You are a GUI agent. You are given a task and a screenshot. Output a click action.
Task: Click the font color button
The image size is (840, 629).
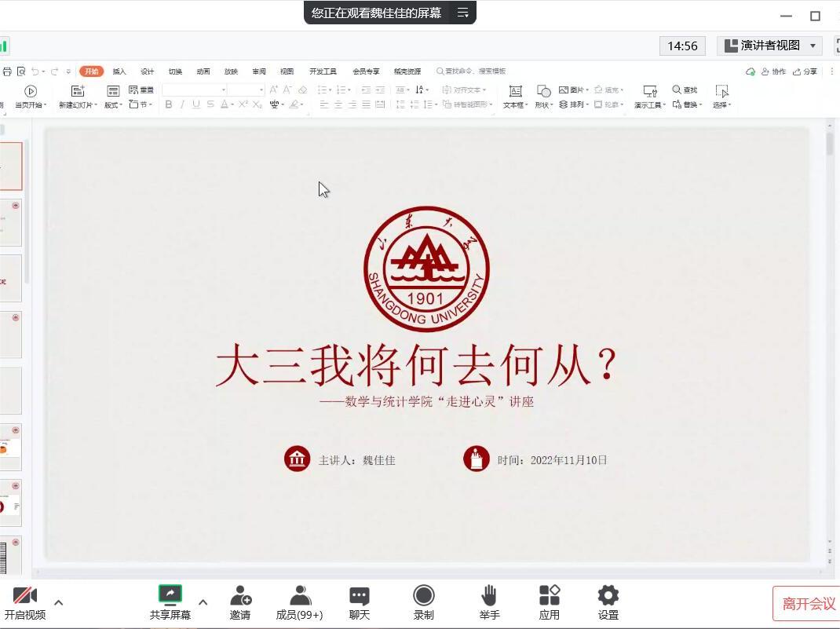(x=225, y=104)
